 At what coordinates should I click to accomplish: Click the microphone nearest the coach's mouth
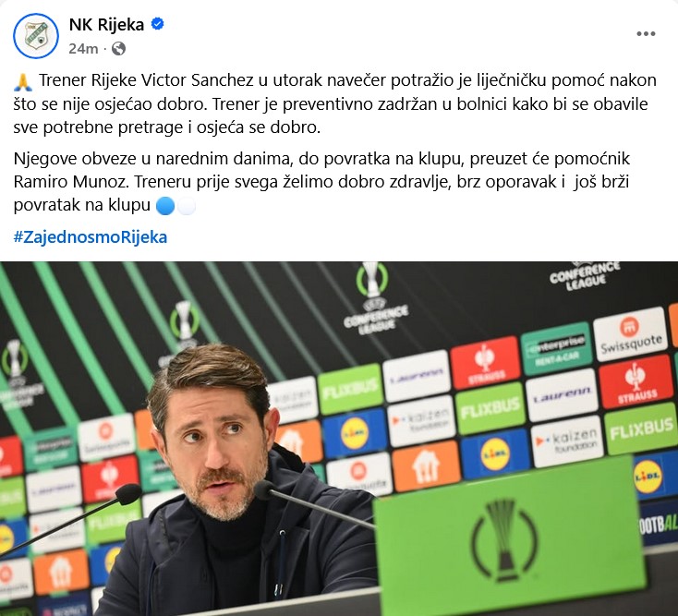point(264,490)
